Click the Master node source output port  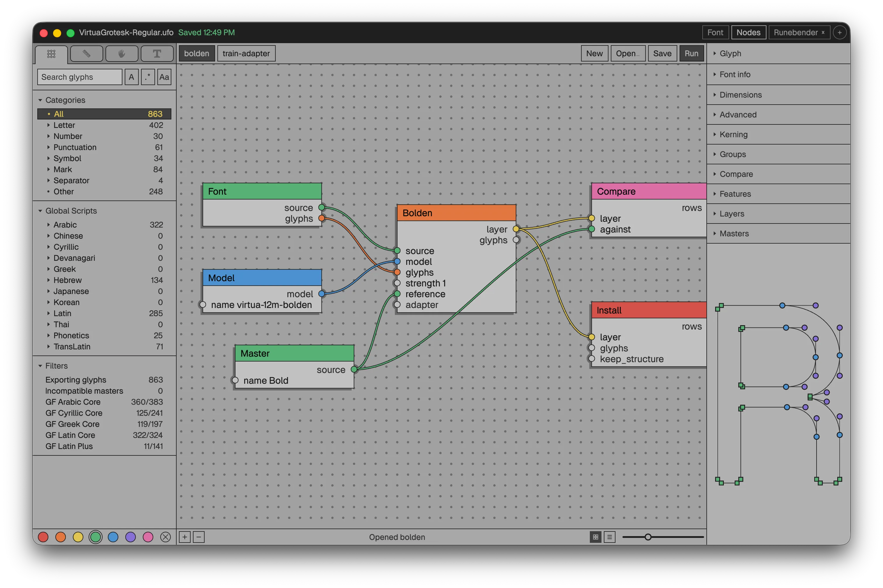pos(354,369)
